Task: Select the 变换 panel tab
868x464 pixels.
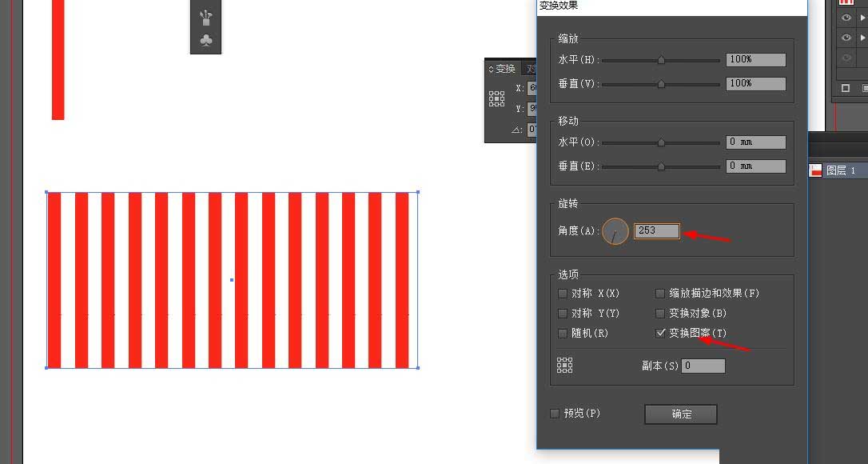Action: 504,68
